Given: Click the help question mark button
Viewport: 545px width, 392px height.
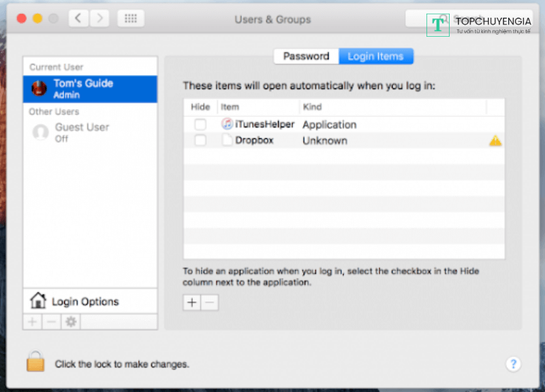Looking at the screenshot, I should click(514, 363).
